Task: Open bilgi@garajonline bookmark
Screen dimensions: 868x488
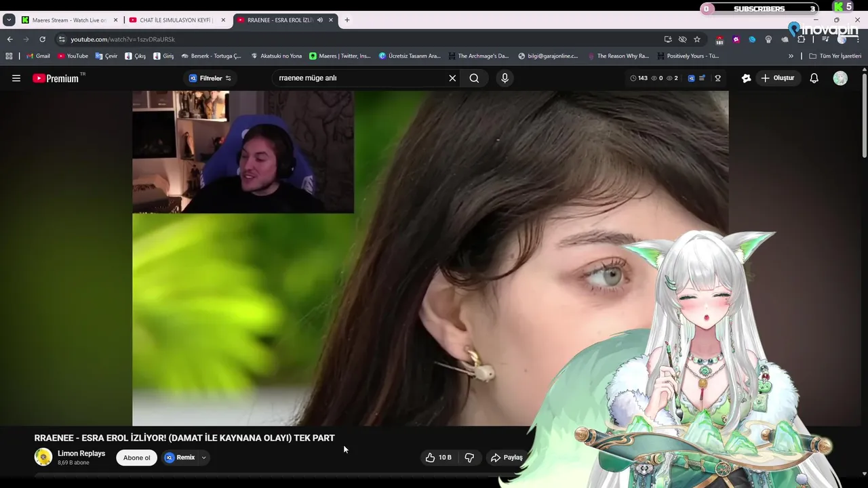Action: pos(548,56)
